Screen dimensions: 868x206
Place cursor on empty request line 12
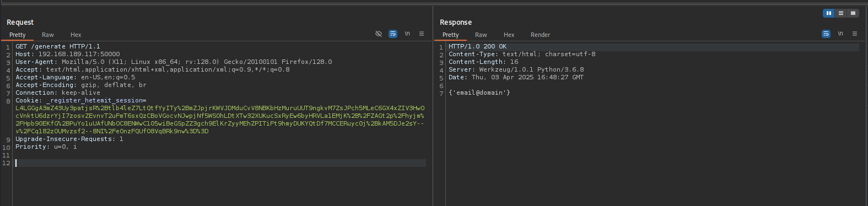[x=220, y=163]
